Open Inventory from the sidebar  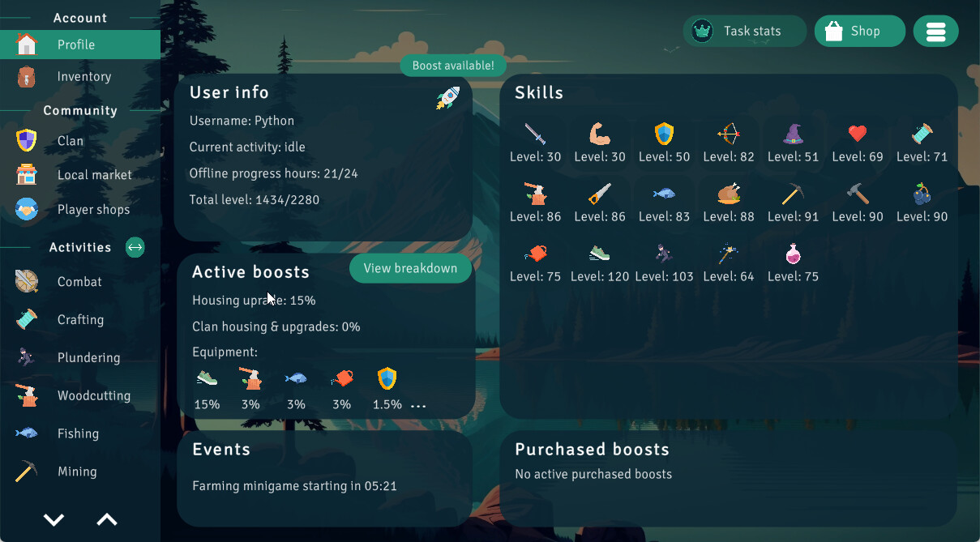84,76
